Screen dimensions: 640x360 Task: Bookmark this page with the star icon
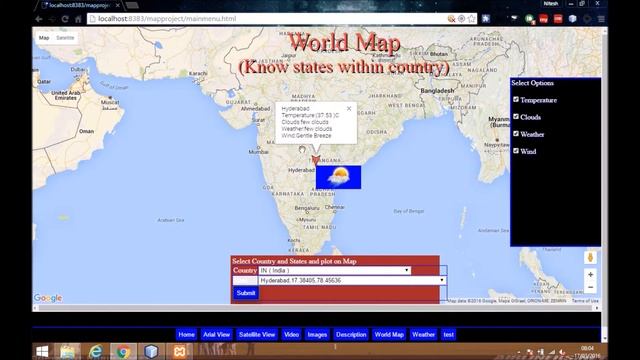tap(471, 19)
